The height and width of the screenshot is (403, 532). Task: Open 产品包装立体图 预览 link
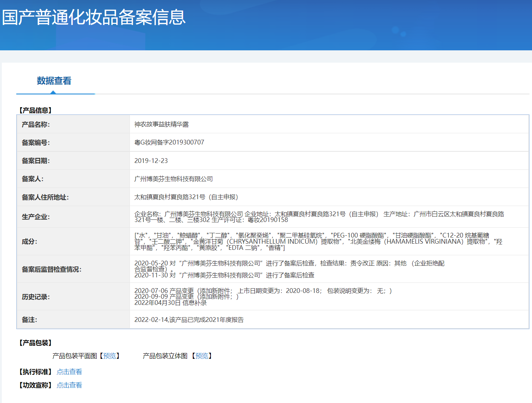coord(202,356)
